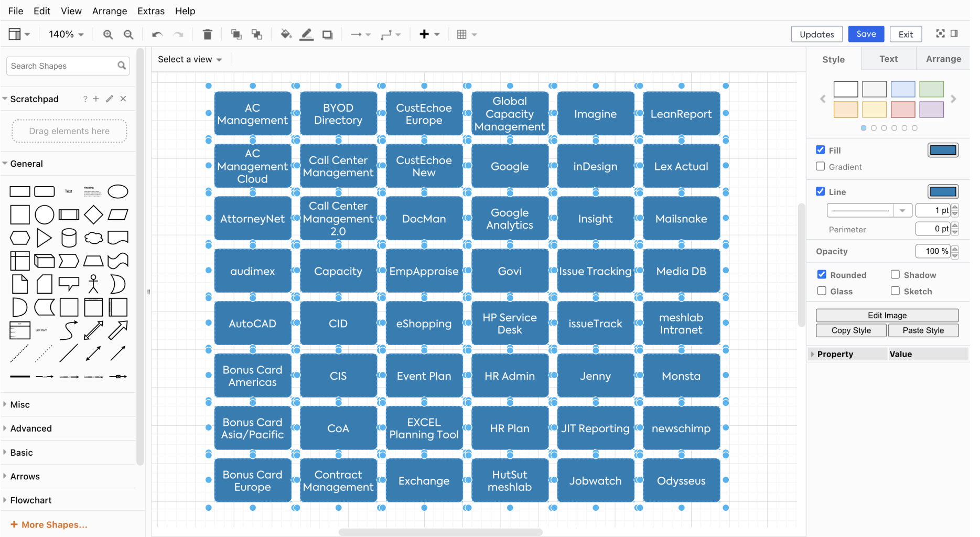
Task: Open the table grid dropdown
Action: tap(467, 35)
